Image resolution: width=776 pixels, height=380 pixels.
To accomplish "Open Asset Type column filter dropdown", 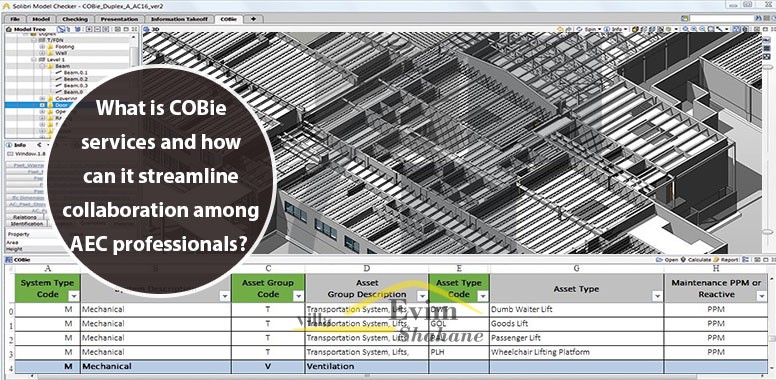I will pos(657,296).
